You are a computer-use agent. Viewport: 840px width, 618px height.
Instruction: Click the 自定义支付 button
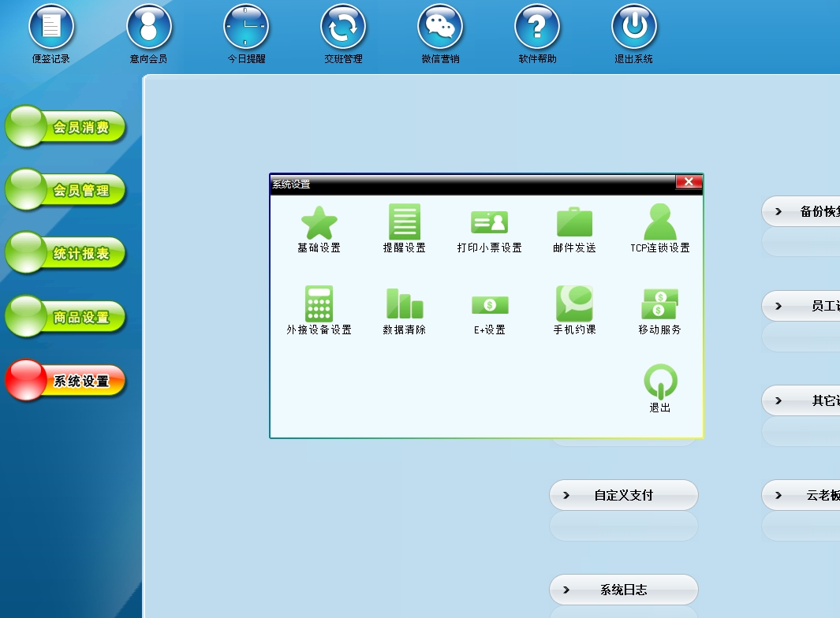tap(623, 496)
